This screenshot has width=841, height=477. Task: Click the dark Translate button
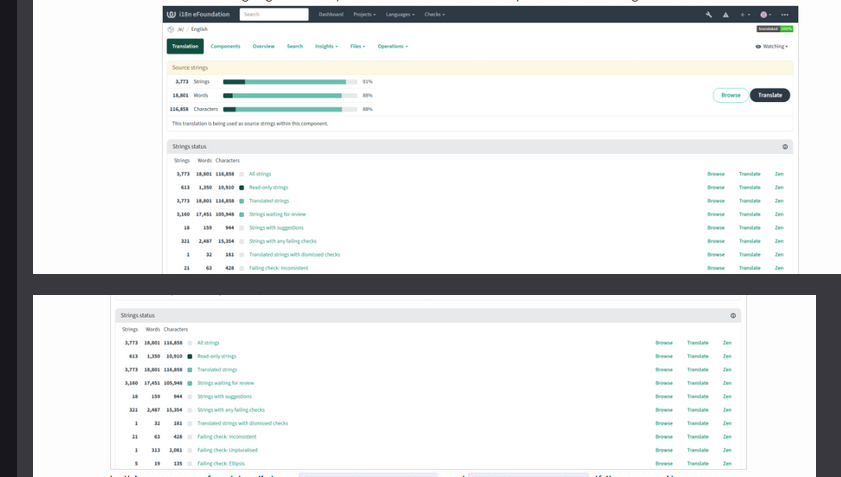tap(770, 95)
